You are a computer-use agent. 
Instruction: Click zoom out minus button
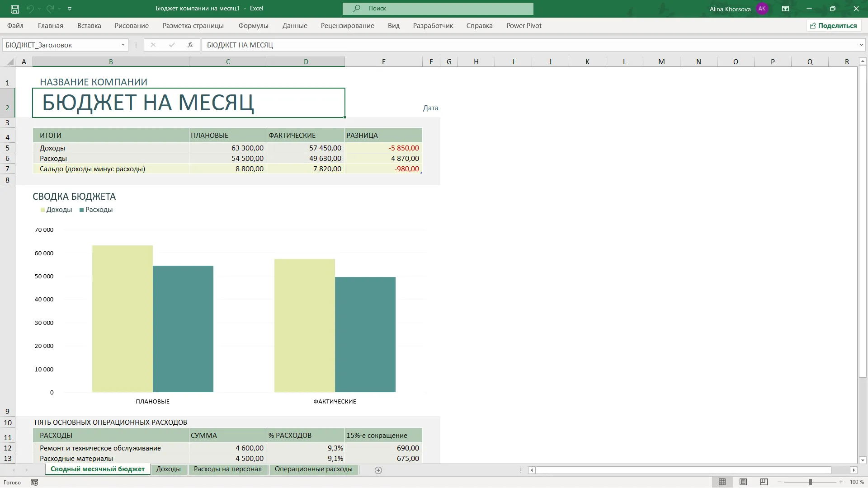(x=780, y=482)
